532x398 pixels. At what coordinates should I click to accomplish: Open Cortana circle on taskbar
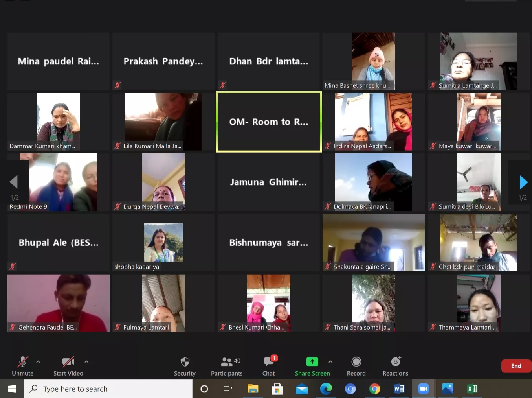tap(204, 389)
